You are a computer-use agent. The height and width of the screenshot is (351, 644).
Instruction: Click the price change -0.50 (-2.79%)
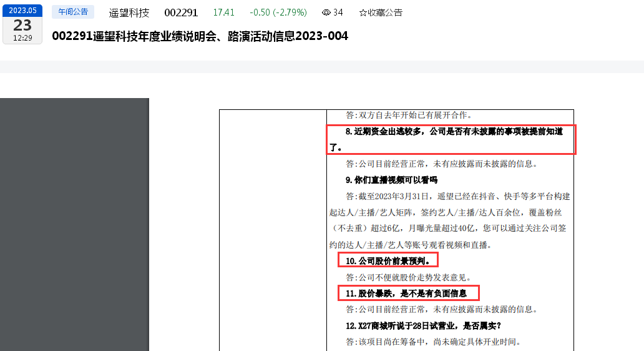click(x=278, y=12)
